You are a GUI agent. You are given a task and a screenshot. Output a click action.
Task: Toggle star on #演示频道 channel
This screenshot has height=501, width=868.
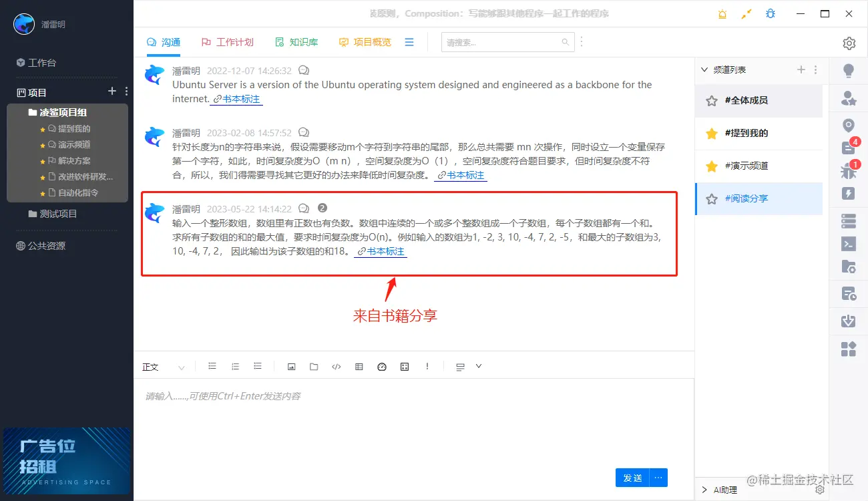tap(712, 166)
